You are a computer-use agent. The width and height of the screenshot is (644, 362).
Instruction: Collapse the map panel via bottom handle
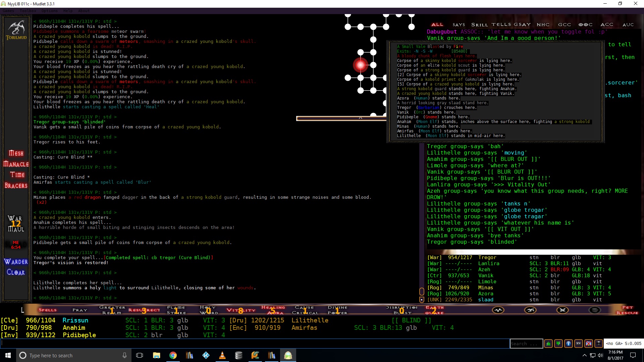[360, 118]
